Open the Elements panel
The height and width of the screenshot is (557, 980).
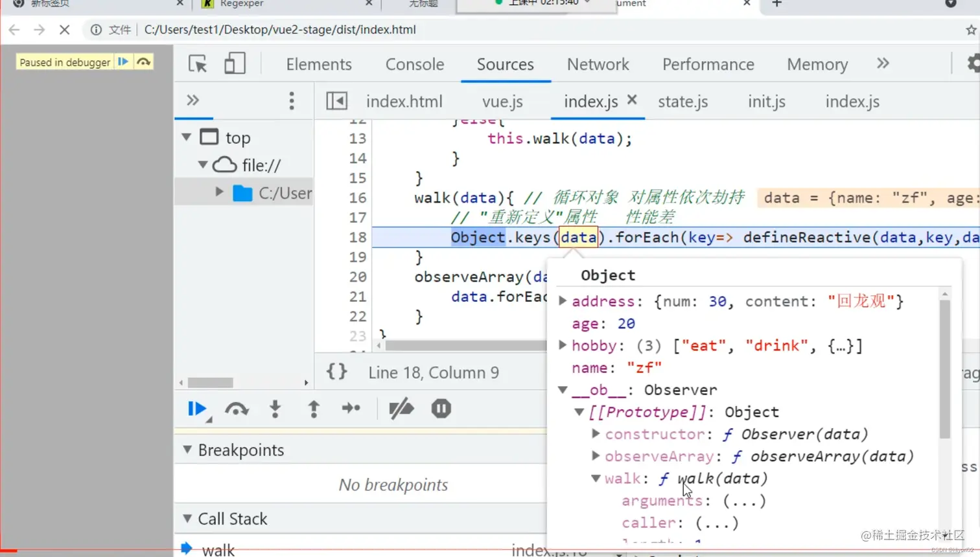[x=319, y=64]
